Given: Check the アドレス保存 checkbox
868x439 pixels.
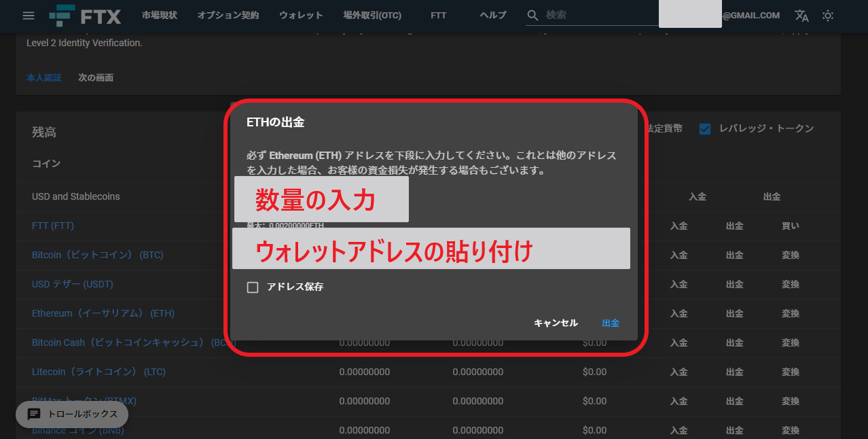Looking at the screenshot, I should point(253,287).
